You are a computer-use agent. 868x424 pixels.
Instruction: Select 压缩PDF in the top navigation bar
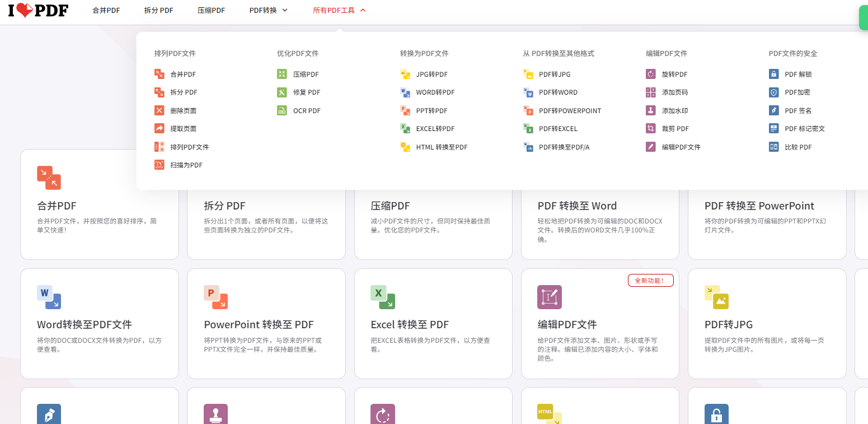coord(211,10)
